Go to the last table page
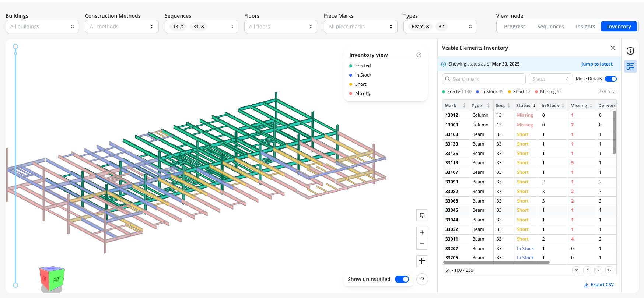The image size is (644, 298). pos(609,270)
